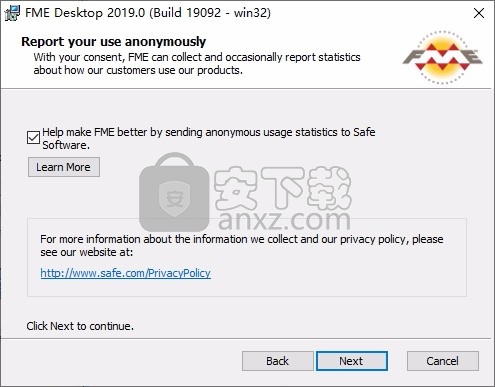Open the Learn More button
The height and width of the screenshot is (387, 495).
64,167
